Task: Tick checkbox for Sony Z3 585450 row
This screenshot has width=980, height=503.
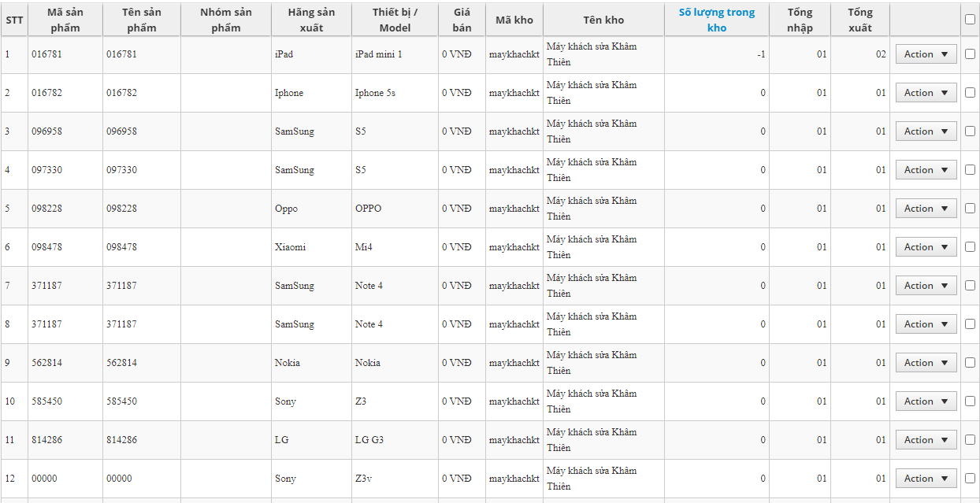Action: point(970,401)
